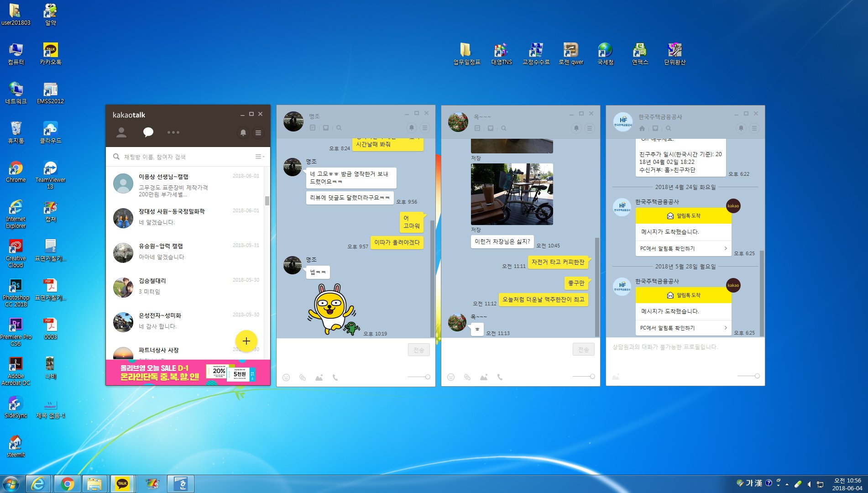
Task: Switch to the Chats tab in KakaoTalk
Action: pyautogui.click(x=148, y=132)
